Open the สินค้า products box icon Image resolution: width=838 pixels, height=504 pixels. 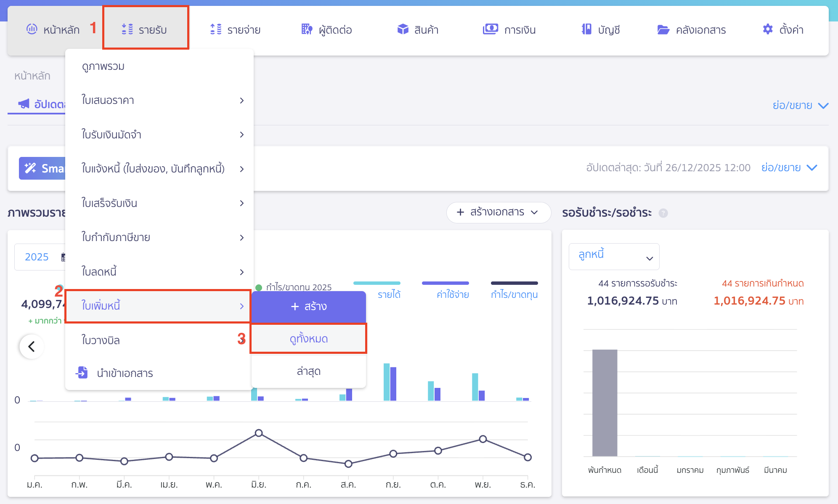(x=403, y=29)
